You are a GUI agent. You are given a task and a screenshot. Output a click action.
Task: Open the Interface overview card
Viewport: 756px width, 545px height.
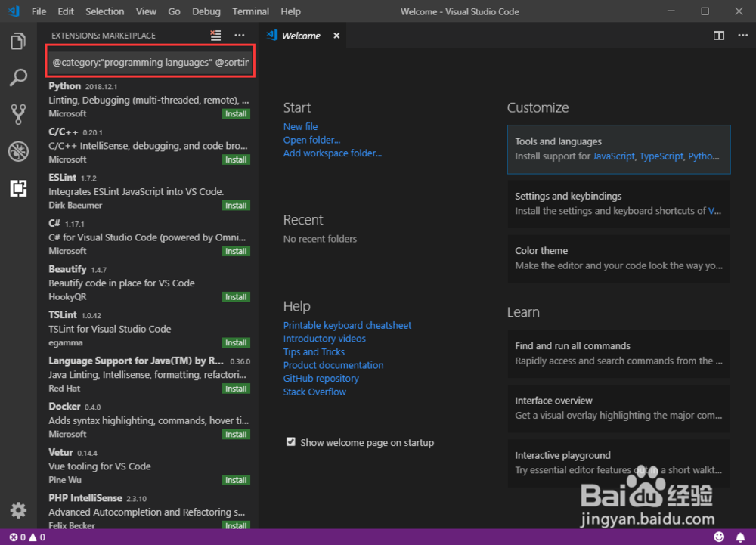pyautogui.click(x=618, y=408)
